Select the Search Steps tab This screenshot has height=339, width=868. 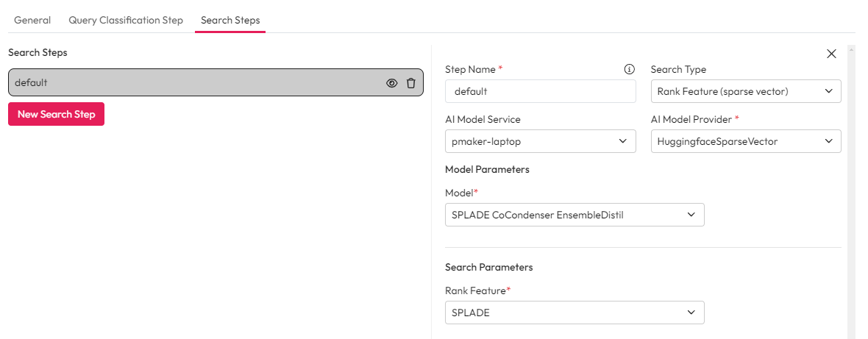[x=230, y=20]
